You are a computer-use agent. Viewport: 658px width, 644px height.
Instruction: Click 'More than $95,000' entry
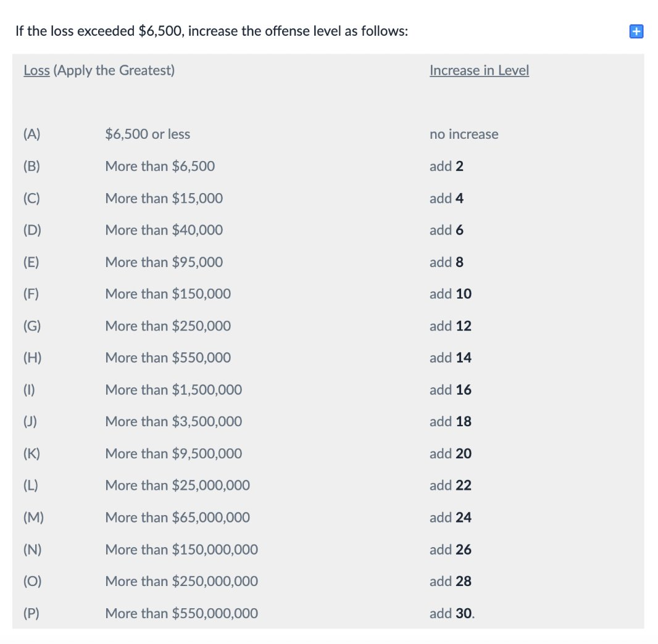click(164, 262)
